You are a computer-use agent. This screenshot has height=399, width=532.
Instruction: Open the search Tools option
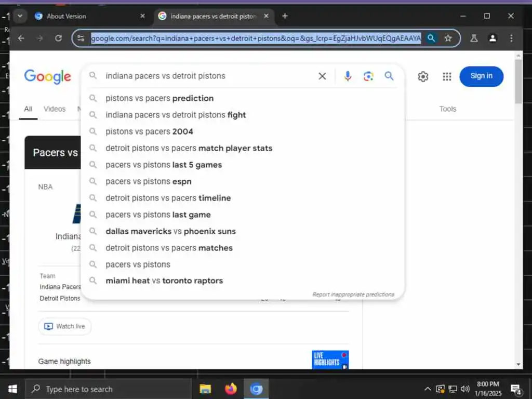click(x=447, y=109)
